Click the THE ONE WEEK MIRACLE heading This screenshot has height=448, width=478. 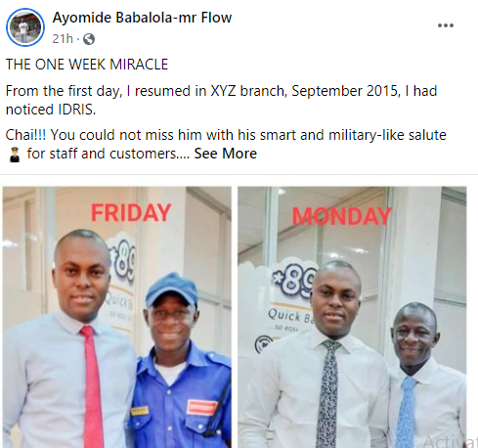click(87, 65)
